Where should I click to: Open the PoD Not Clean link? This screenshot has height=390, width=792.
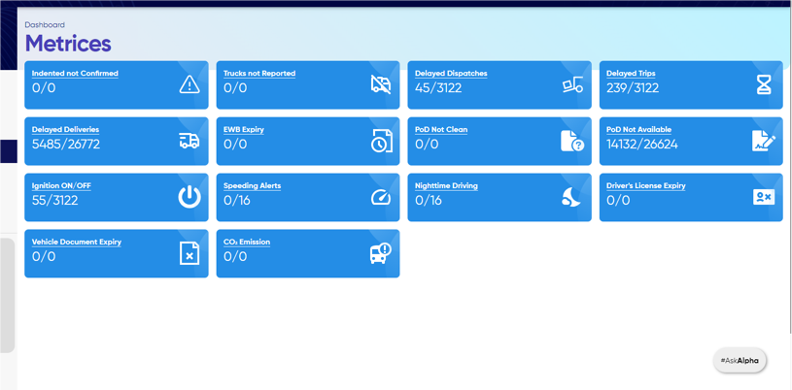(x=441, y=129)
